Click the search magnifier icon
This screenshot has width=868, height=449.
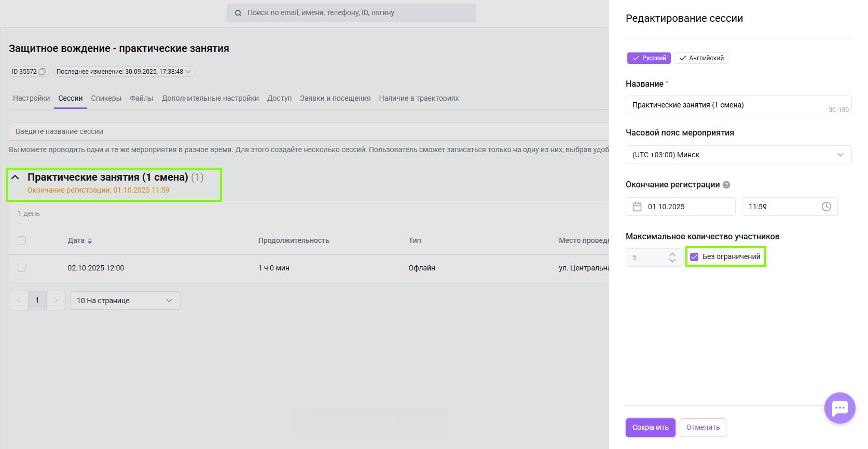tap(238, 13)
